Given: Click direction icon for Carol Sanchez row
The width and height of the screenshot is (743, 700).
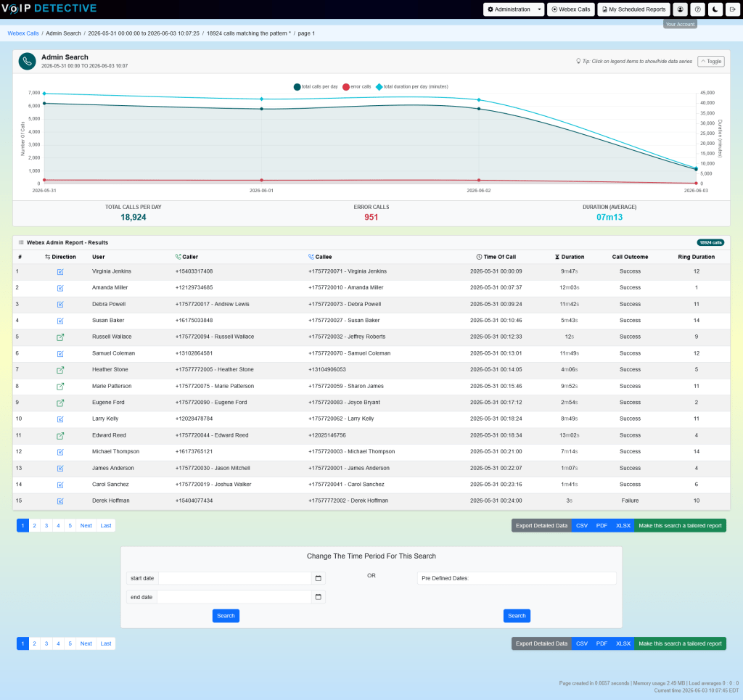Looking at the screenshot, I should [x=60, y=485].
